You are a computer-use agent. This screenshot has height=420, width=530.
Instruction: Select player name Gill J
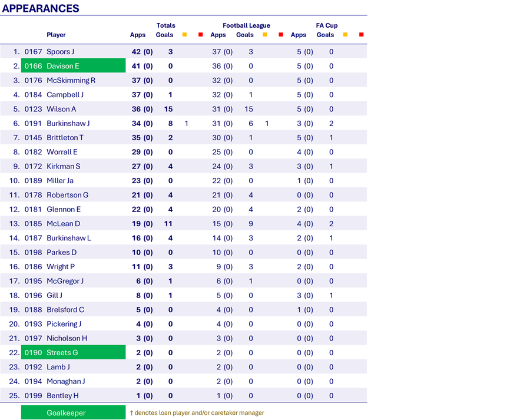point(54,295)
